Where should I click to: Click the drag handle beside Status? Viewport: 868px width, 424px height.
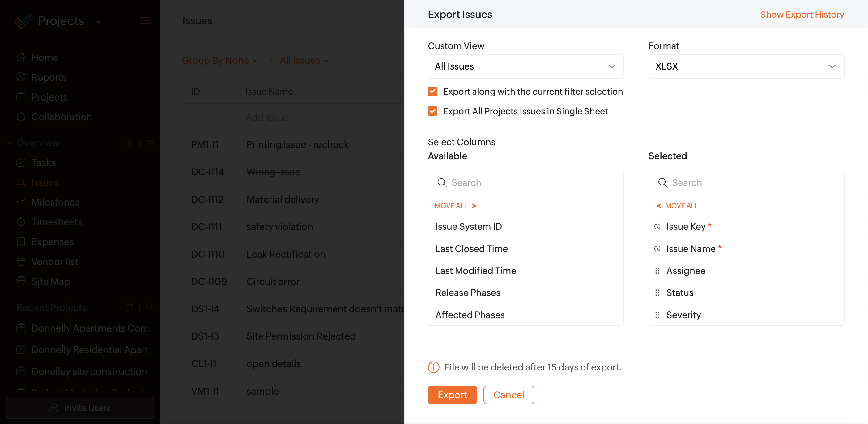click(x=657, y=293)
